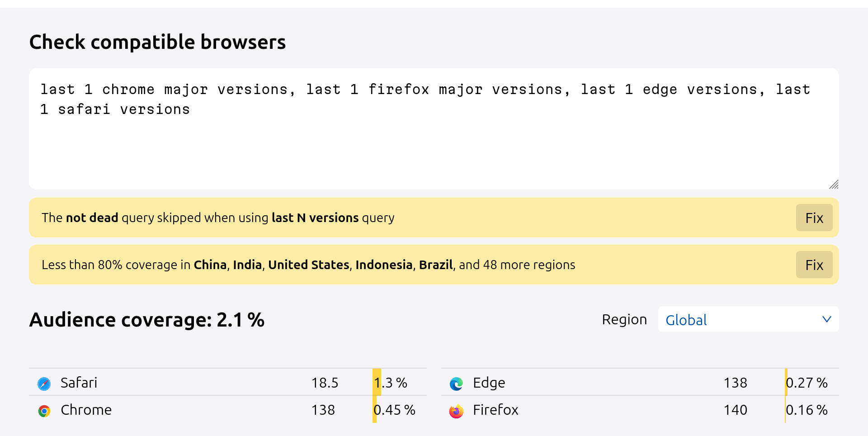Fix the not dead query warning
This screenshot has width=868, height=436.
tap(814, 218)
